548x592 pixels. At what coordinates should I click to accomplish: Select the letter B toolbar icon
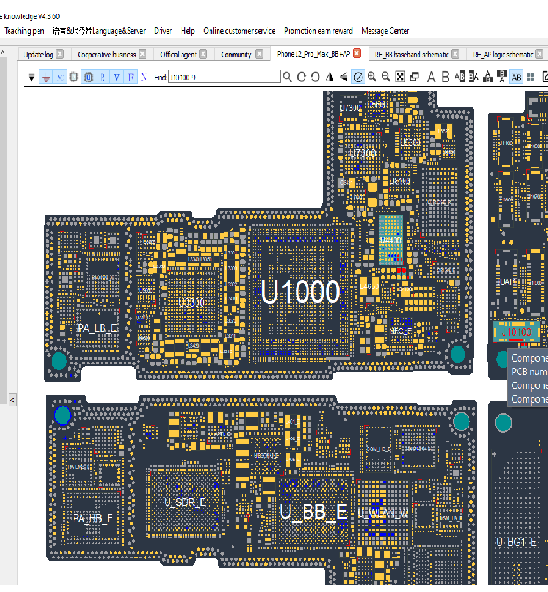click(445, 77)
